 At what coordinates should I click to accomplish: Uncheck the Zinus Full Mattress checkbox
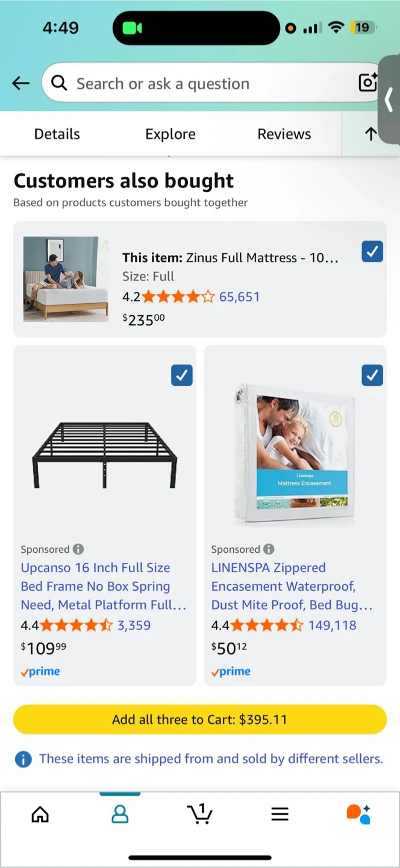[372, 251]
